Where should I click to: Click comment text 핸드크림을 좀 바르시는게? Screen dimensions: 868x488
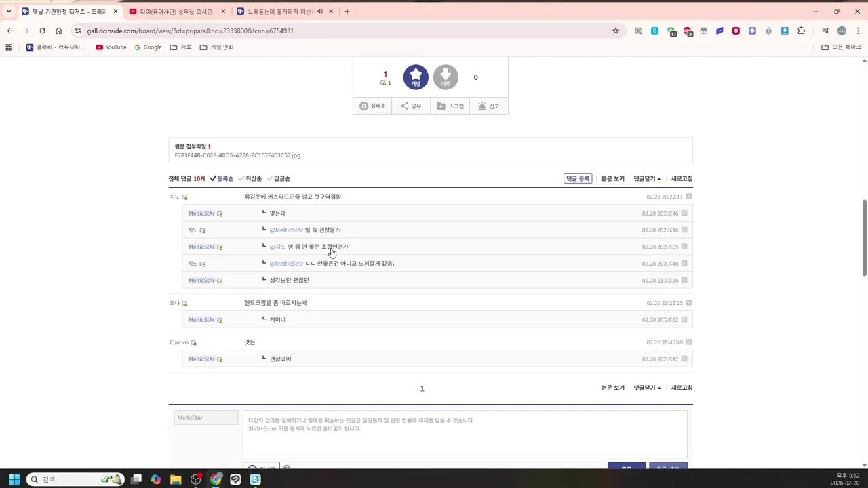(275, 303)
